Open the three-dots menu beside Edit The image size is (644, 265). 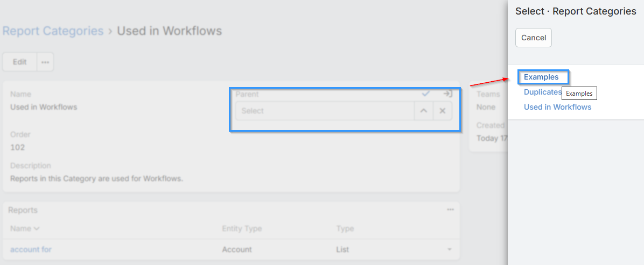pyautogui.click(x=45, y=62)
